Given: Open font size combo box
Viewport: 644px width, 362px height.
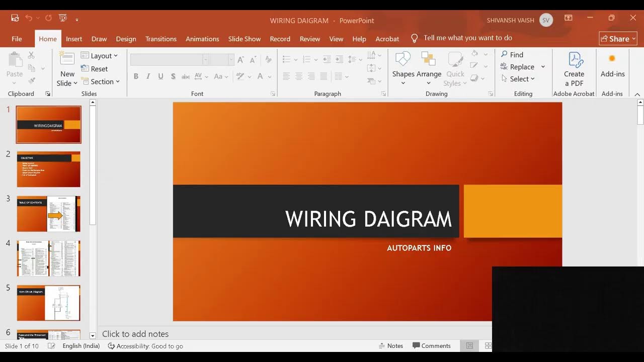Looking at the screenshot, I should [222, 60].
